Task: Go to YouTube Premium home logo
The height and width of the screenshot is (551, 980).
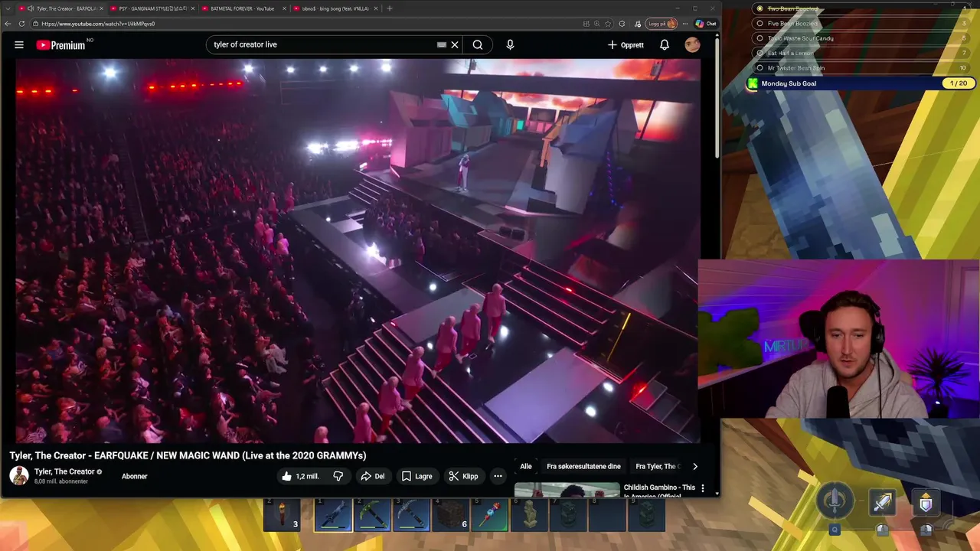Action: click(61, 45)
